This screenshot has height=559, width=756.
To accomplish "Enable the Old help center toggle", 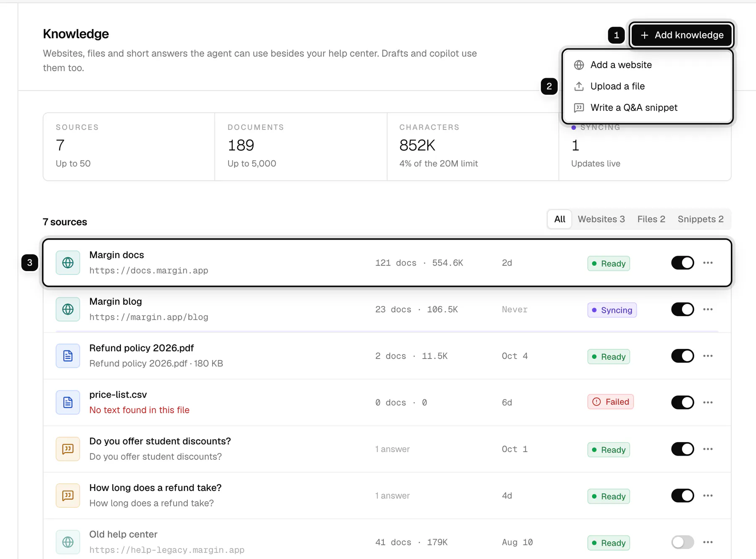I will pyautogui.click(x=682, y=542).
